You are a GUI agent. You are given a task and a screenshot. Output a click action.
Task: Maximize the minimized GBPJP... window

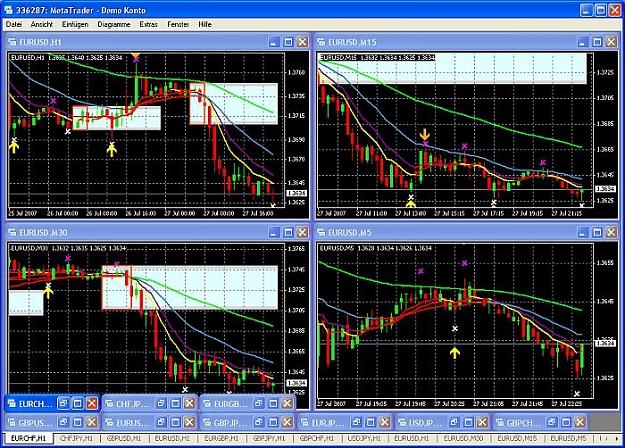coord(273,422)
